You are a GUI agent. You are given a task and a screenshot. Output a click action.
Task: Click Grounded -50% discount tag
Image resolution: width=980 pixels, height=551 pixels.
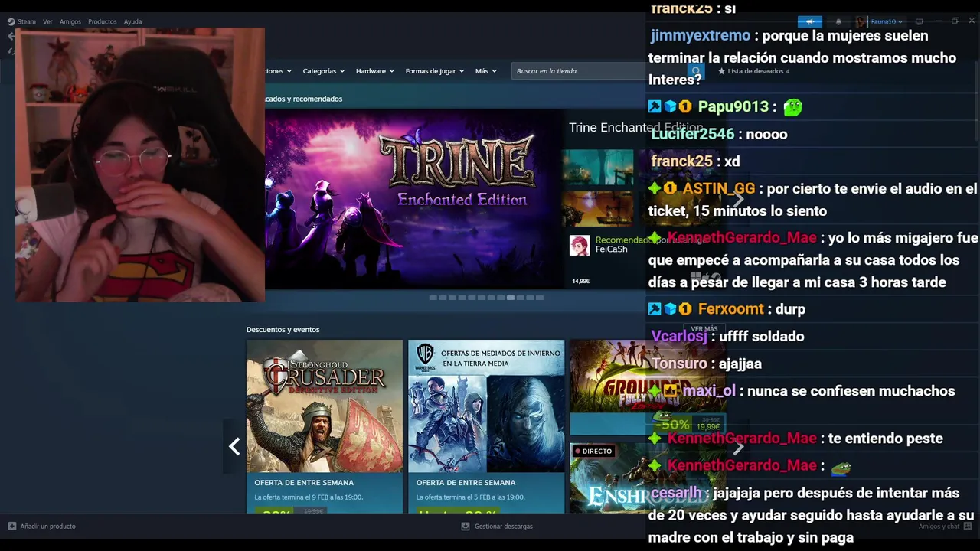tap(671, 424)
